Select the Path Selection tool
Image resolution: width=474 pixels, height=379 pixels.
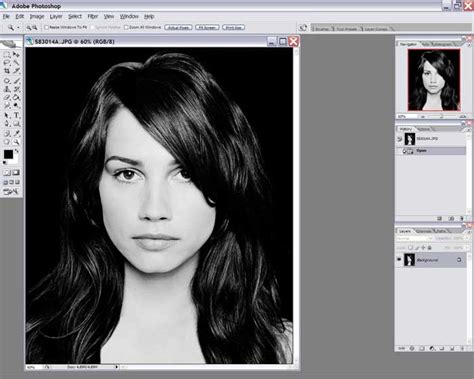pos(7,116)
